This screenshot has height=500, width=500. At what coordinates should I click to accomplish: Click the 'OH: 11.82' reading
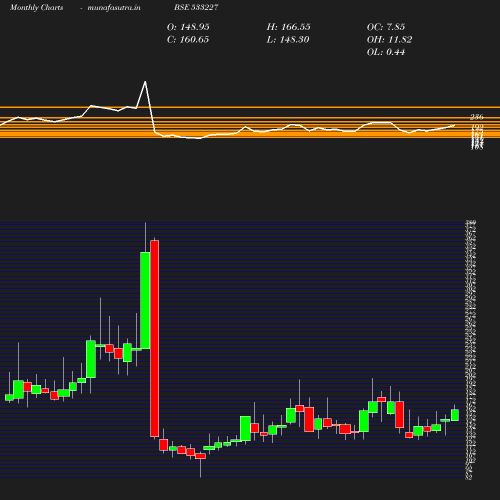pyautogui.click(x=389, y=40)
